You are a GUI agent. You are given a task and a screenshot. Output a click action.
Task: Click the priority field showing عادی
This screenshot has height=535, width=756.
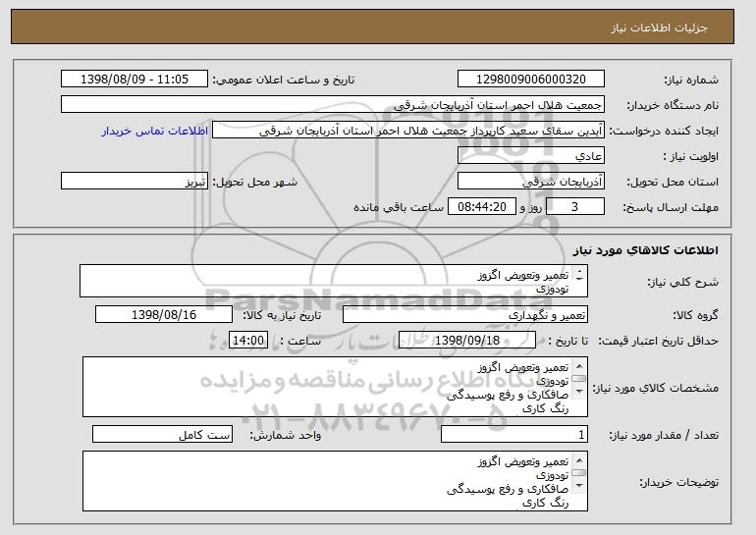point(531,156)
